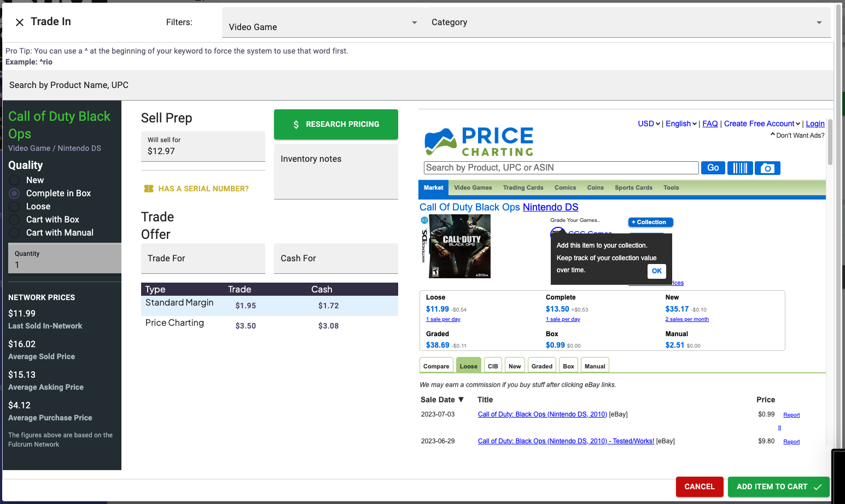Click the blue DS icon above the box art
This screenshot has height=504, width=845.
pos(424,221)
